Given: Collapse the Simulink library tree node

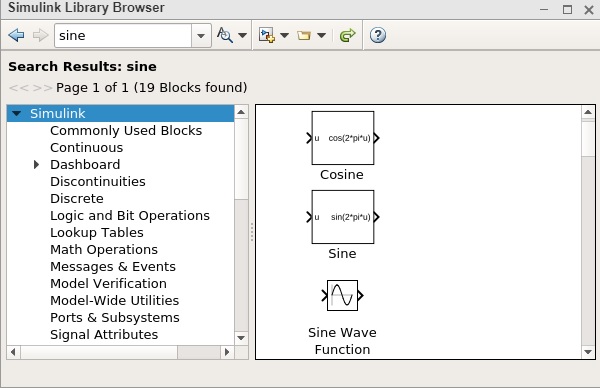Looking at the screenshot, I should [16, 113].
